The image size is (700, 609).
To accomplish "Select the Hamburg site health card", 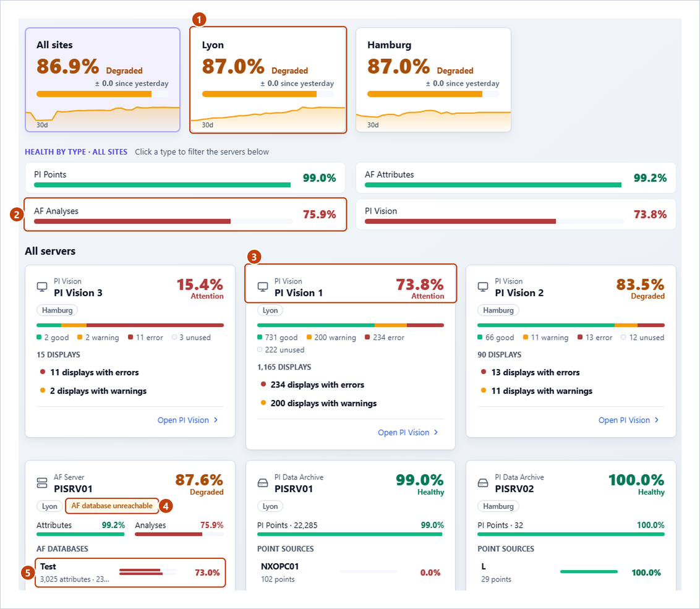I will pos(433,80).
